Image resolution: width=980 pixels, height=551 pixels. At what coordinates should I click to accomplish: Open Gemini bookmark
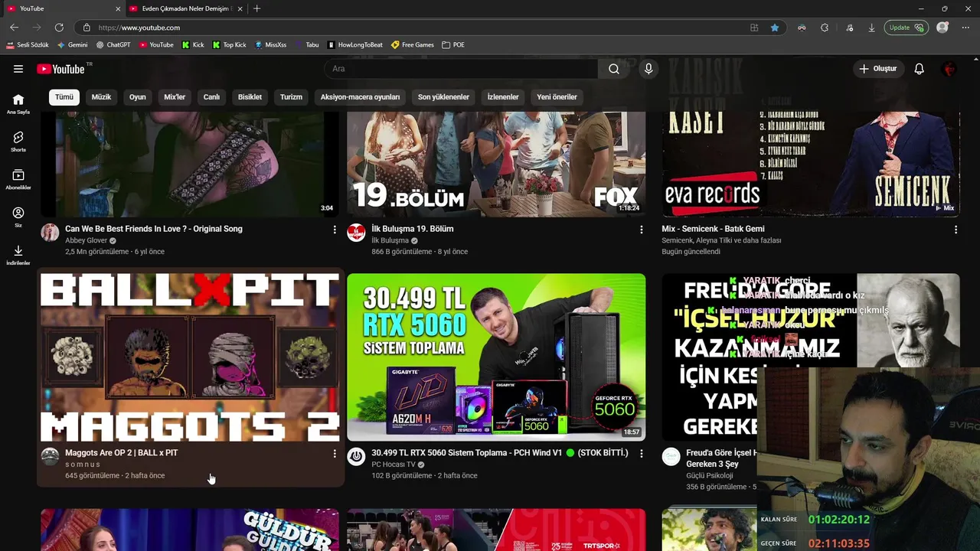pos(72,44)
